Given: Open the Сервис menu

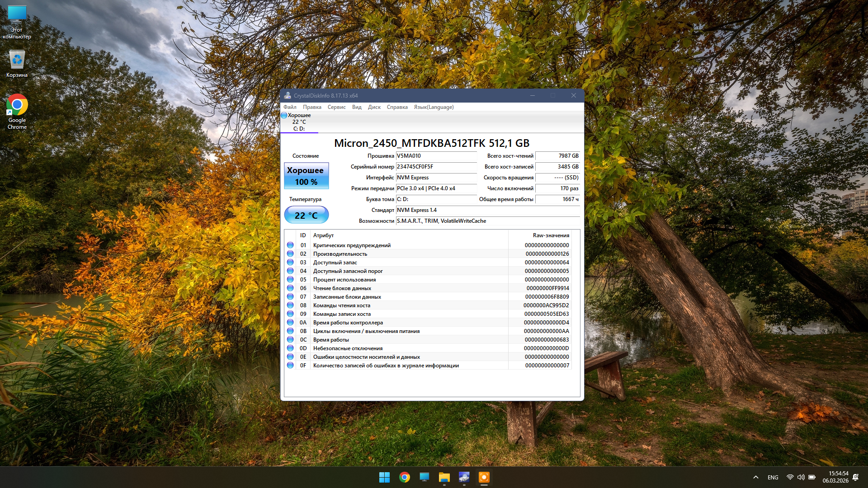Looking at the screenshot, I should click(x=336, y=107).
